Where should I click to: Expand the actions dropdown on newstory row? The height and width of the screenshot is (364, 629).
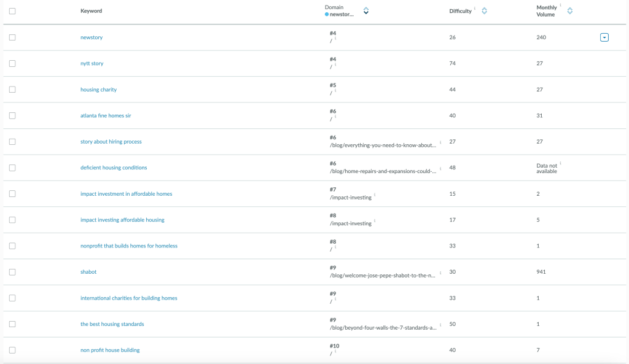(x=604, y=37)
